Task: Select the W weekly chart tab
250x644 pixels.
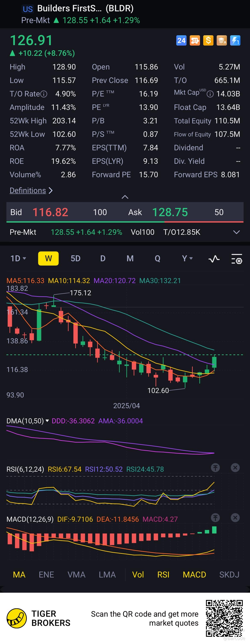Action: (49, 258)
